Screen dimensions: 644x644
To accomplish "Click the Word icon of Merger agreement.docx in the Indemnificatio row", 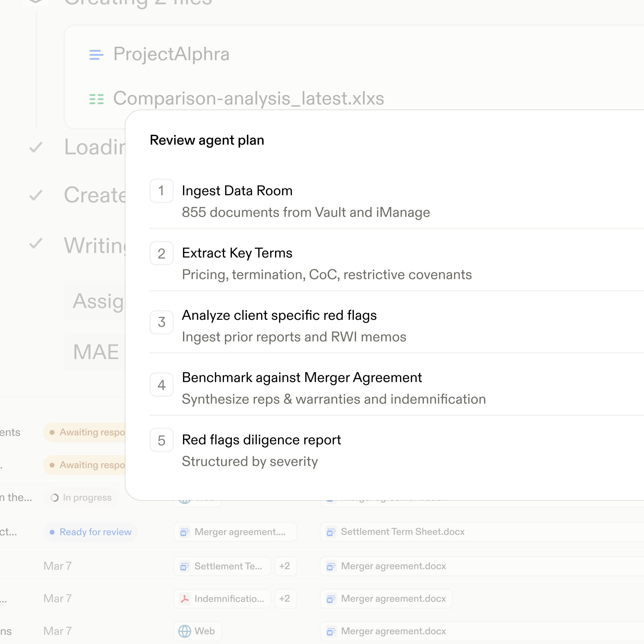I will (x=331, y=599).
